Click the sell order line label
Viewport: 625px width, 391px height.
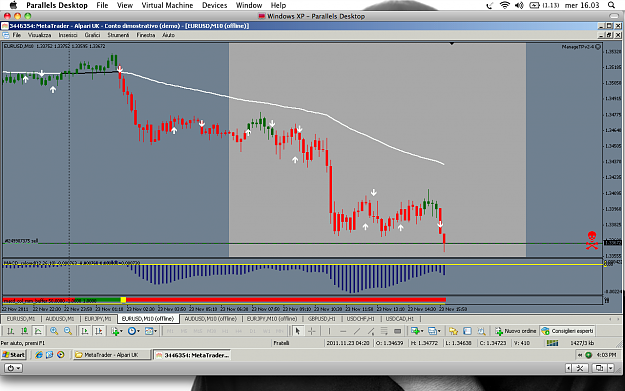[21, 241]
